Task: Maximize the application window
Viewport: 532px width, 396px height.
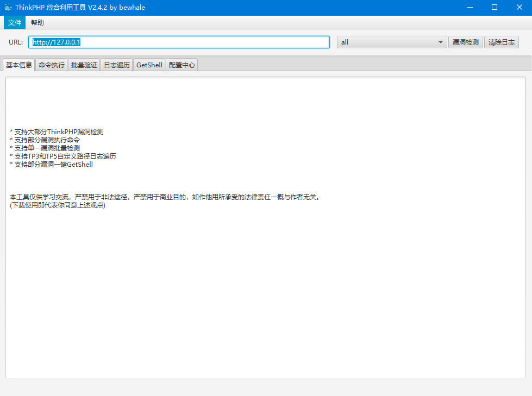Action: (494, 7)
